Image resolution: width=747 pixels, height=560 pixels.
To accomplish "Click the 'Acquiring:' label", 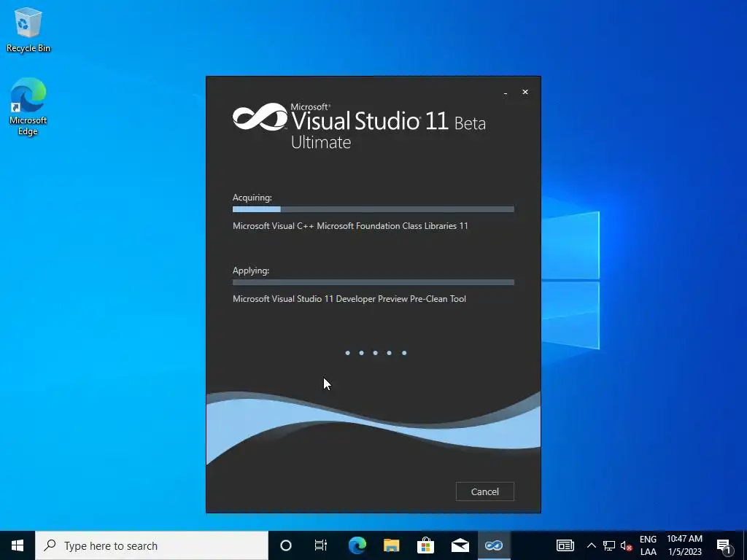I will pos(252,198).
